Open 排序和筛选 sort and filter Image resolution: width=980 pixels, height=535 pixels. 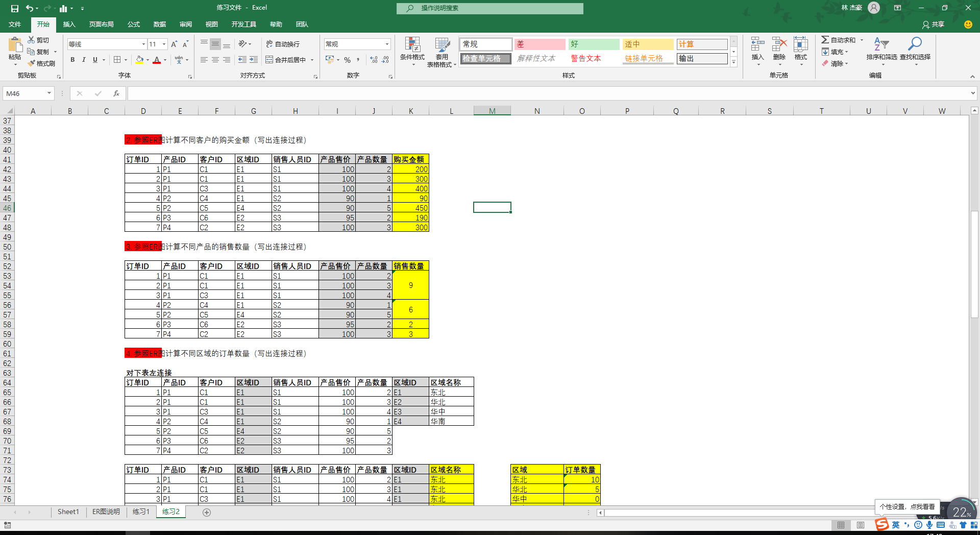tap(881, 51)
